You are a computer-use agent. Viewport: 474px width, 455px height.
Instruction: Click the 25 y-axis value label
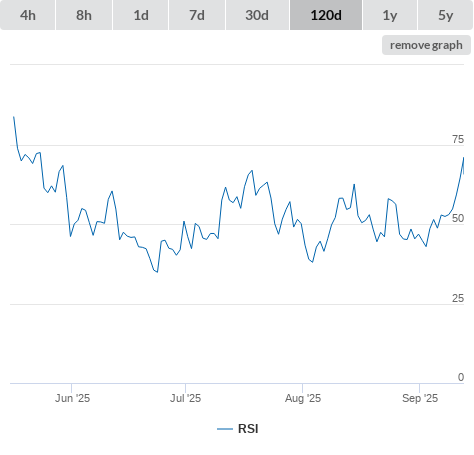[458, 298]
